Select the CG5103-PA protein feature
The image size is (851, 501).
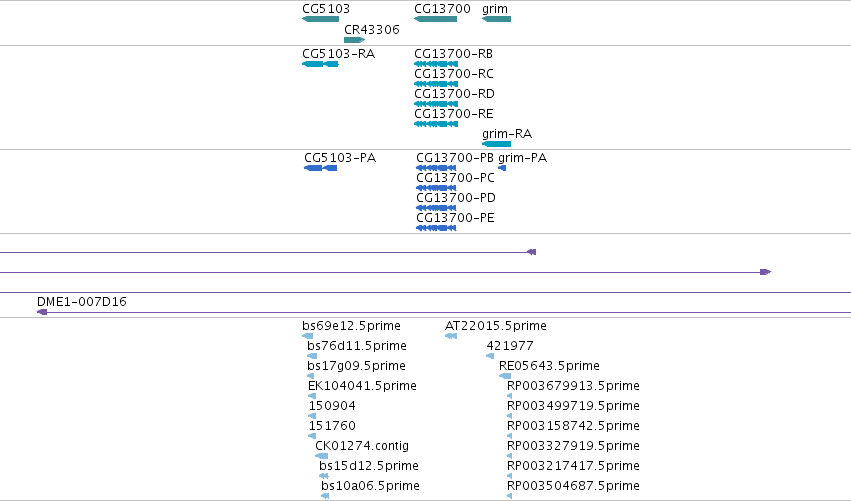coord(320,168)
